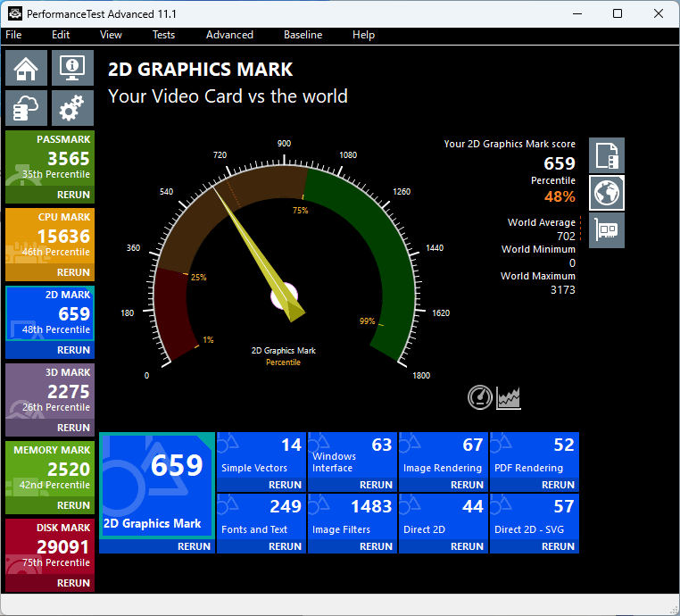This screenshot has width=680, height=616.
Task: Open the System Information monitor icon
Action: point(72,69)
